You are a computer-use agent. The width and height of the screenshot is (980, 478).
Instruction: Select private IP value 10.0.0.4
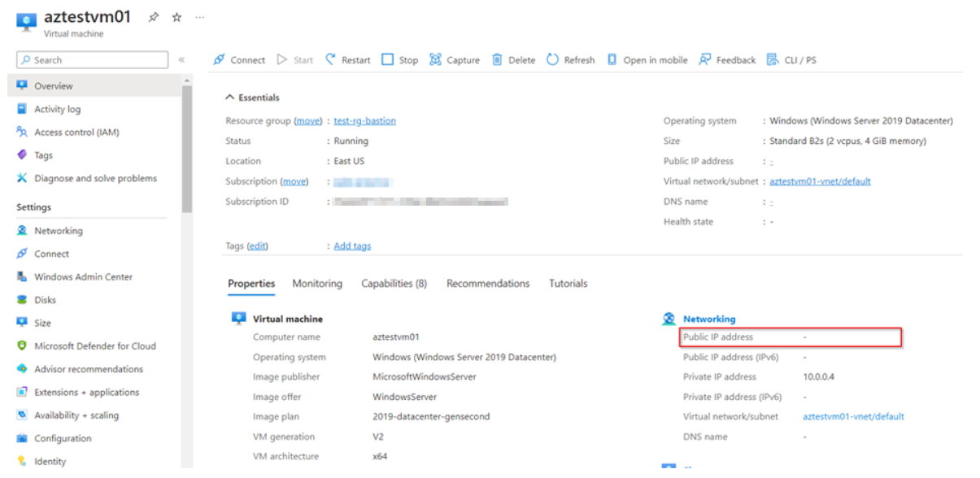point(821,377)
